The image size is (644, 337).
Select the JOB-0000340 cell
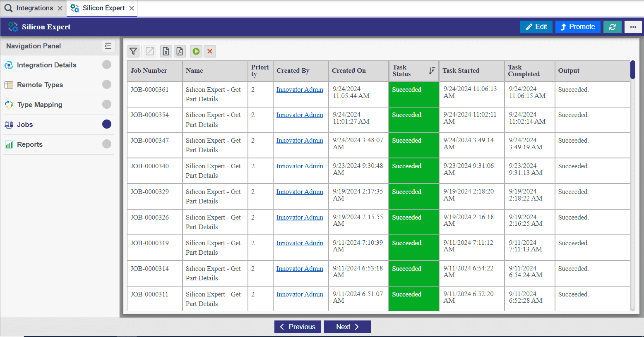(155, 171)
